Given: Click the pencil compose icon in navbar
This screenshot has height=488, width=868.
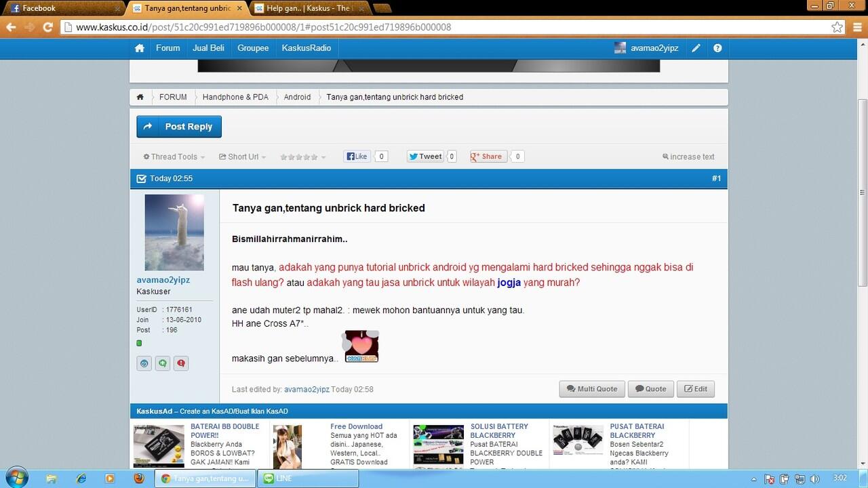Looking at the screenshot, I should (696, 48).
